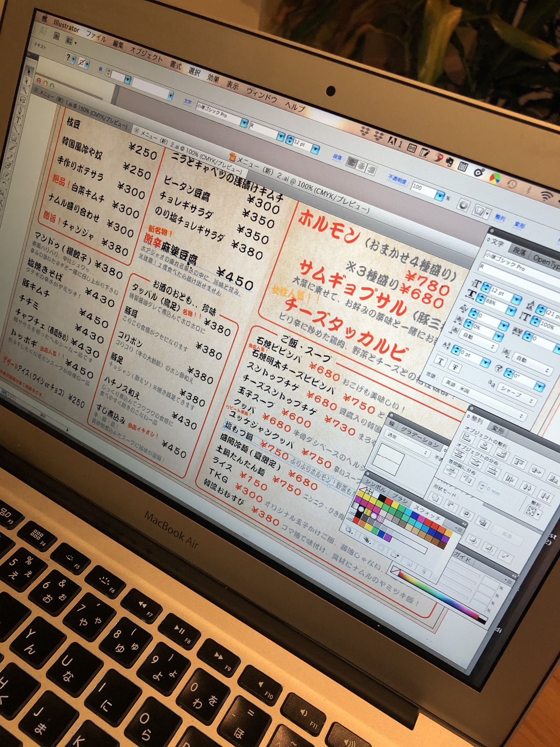This screenshot has height=747, width=560.
Task: Click vertical align top in Align panel
Action: (519, 463)
